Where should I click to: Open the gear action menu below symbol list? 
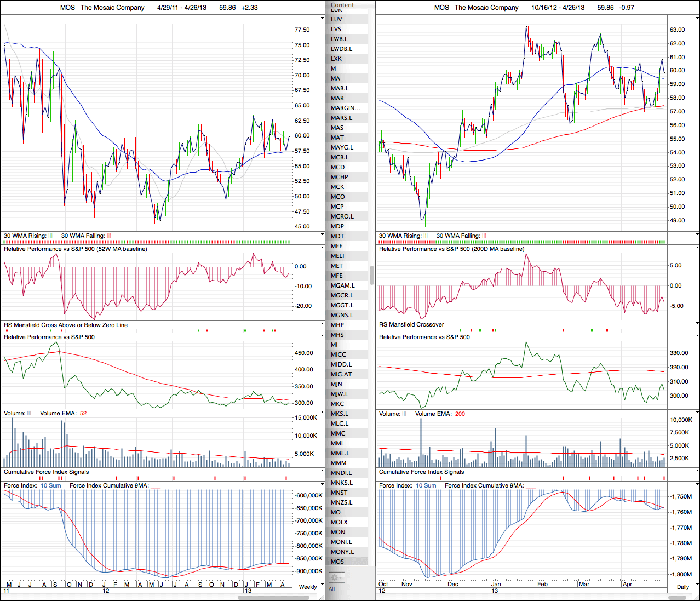[x=336, y=577]
